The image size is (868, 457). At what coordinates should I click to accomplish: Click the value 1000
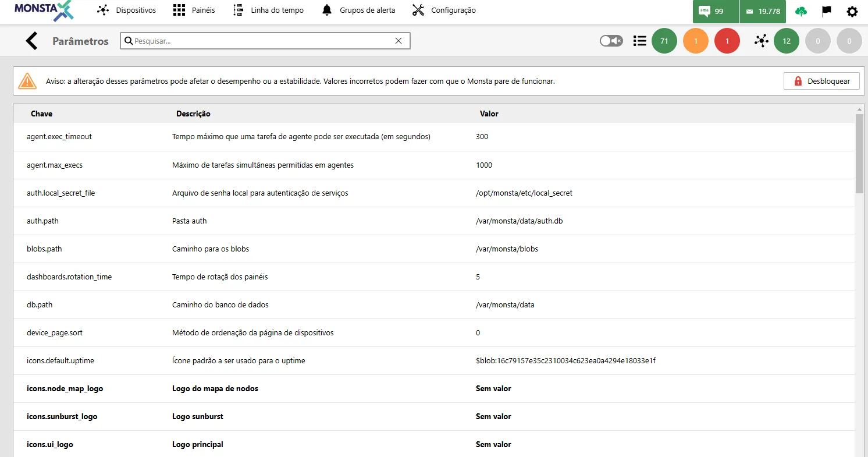tap(484, 165)
